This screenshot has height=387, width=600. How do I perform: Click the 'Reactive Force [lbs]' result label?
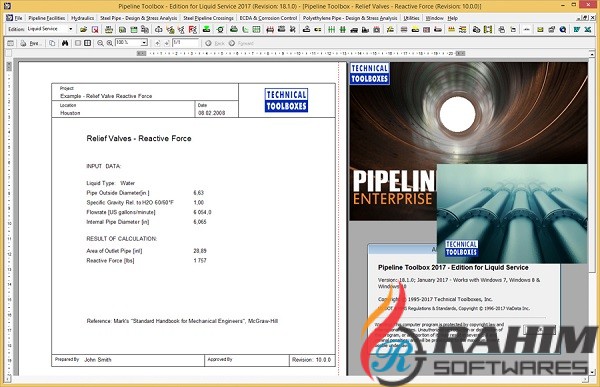[x=110, y=261]
